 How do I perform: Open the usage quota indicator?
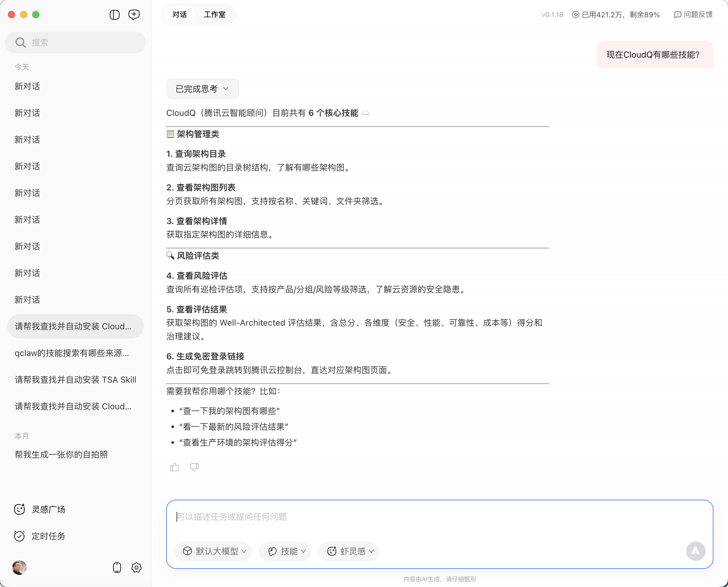click(x=616, y=15)
